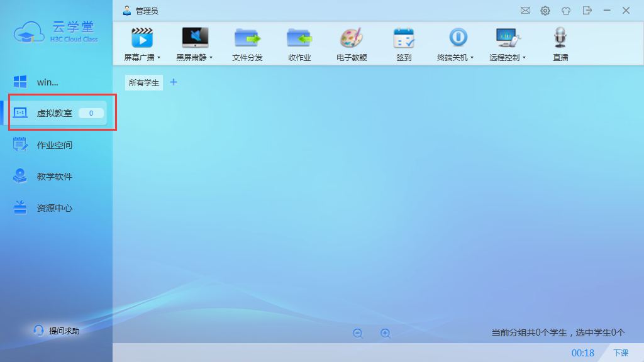Open the 屏幕广播 dropdown arrow
Screen dimensions: 644x362
[x=159, y=58]
